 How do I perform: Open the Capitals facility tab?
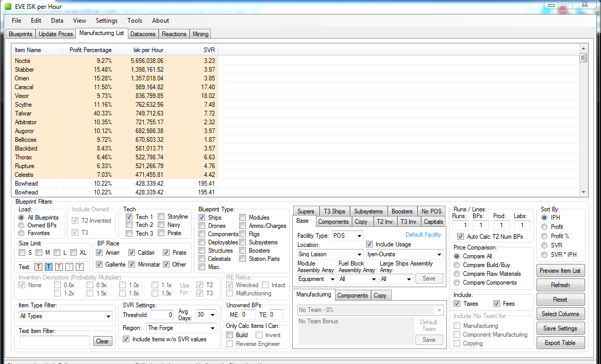(433, 222)
